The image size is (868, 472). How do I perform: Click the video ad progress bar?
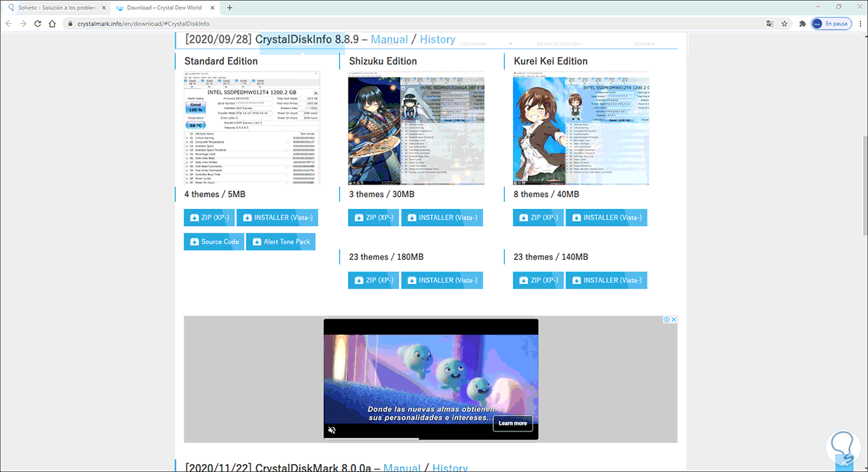[431, 439]
